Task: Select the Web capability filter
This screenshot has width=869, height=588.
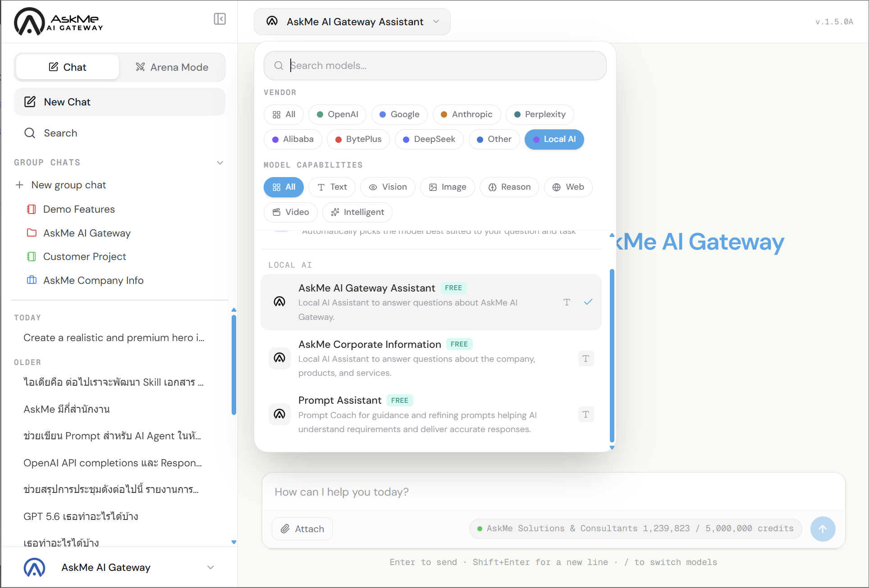Action: click(568, 187)
